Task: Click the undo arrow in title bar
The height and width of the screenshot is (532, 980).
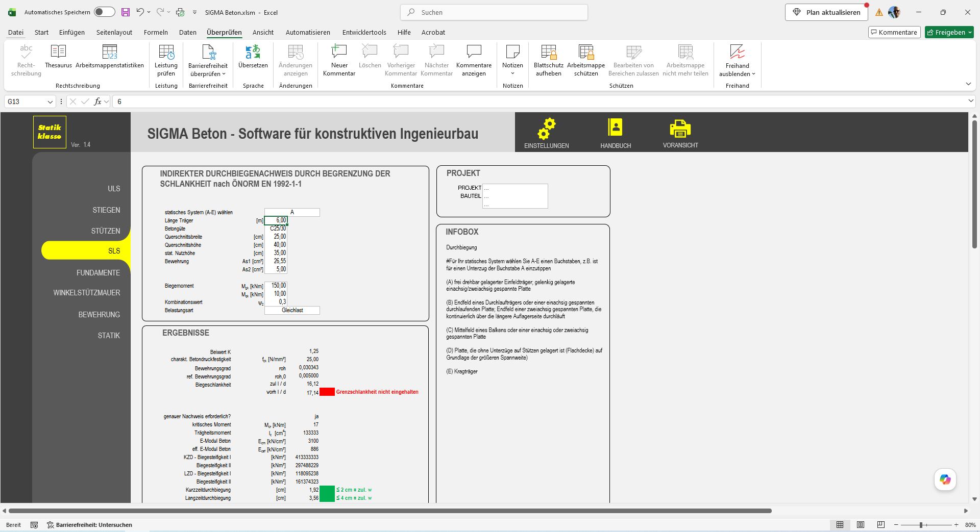Action: 140,12
